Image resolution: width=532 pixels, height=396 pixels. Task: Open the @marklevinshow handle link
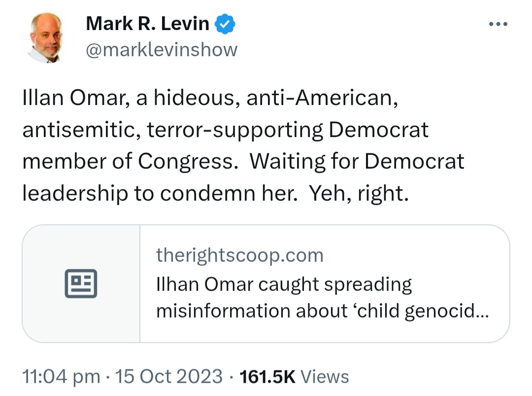pos(162,50)
